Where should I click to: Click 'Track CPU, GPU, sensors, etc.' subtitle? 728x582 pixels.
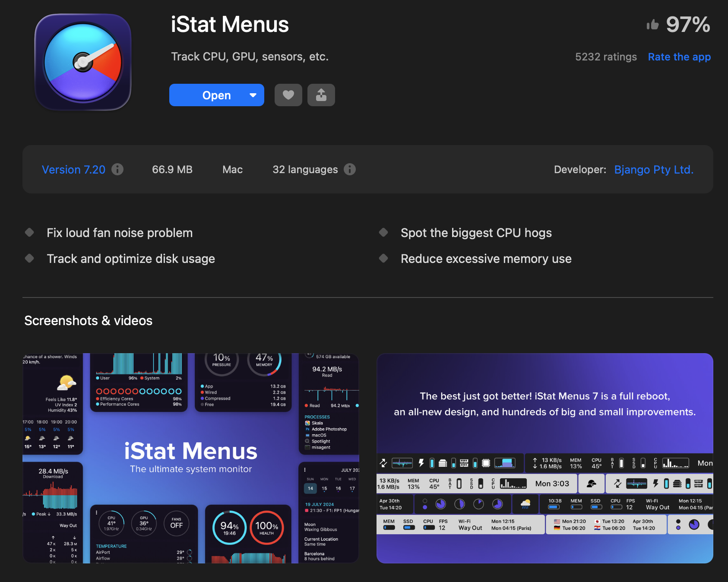[250, 57]
